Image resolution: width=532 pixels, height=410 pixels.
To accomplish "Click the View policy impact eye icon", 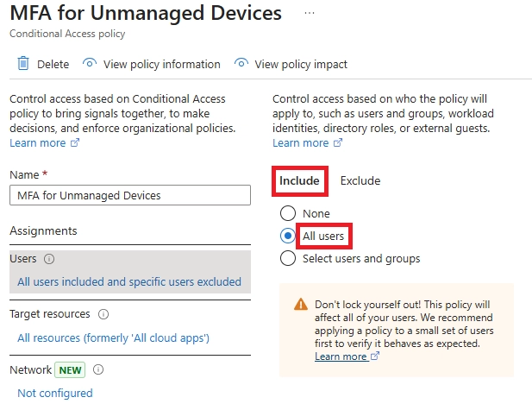I will pos(241,64).
